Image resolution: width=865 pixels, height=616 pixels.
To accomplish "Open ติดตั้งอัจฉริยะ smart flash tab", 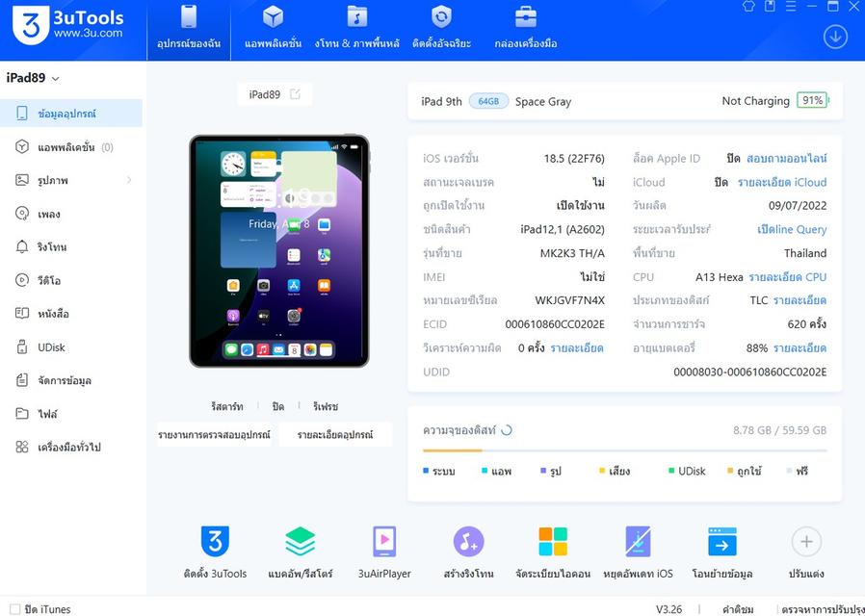I will [x=441, y=30].
